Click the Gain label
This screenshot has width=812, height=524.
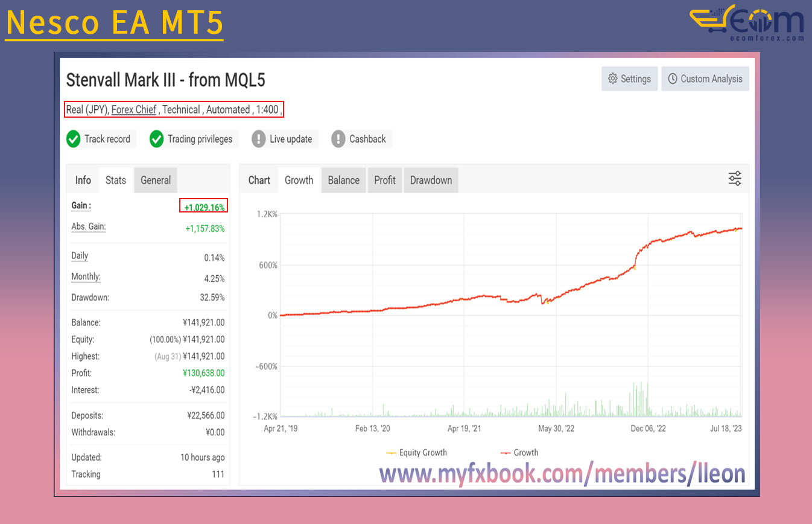tap(81, 206)
